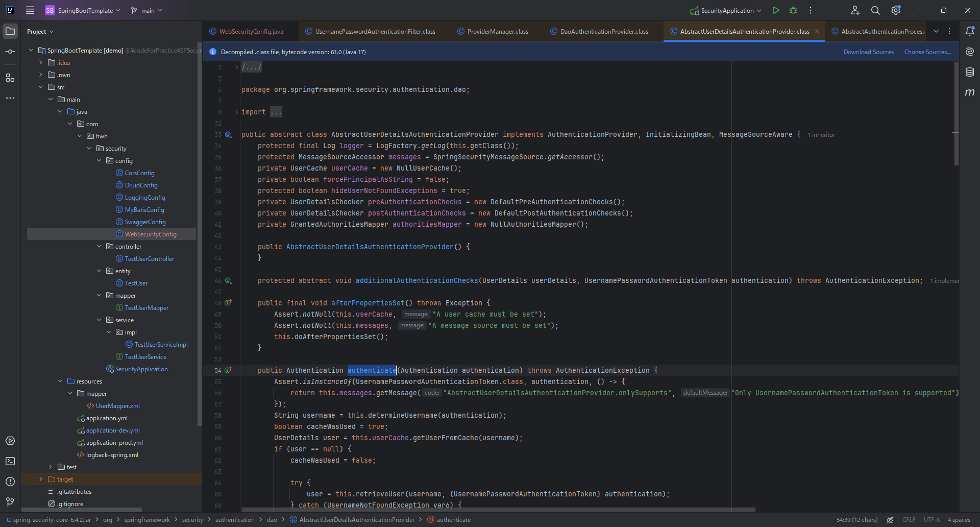The height and width of the screenshot is (527, 980).
Task: Open the Maven tool window
Action: click(x=970, y=92)
